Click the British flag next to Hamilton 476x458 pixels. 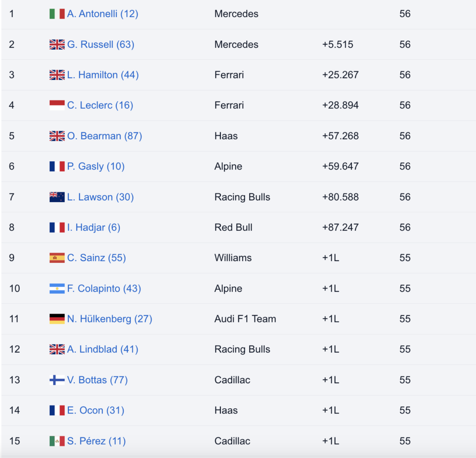57,75
